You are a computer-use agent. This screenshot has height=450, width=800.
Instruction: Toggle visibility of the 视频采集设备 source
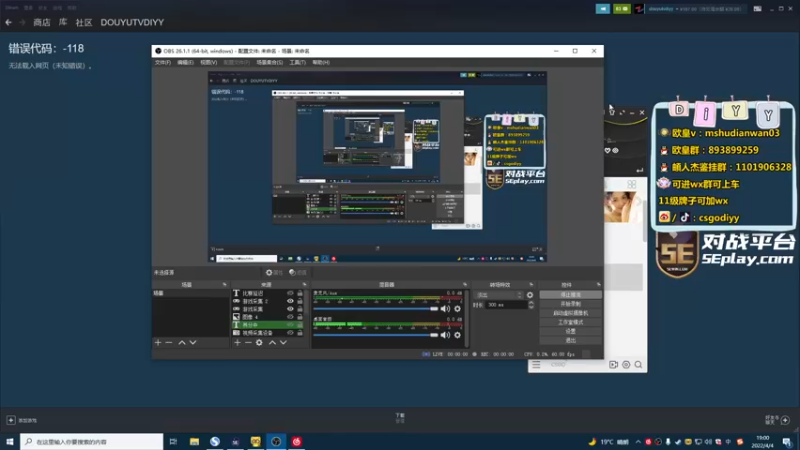click(x=290, y=333)
